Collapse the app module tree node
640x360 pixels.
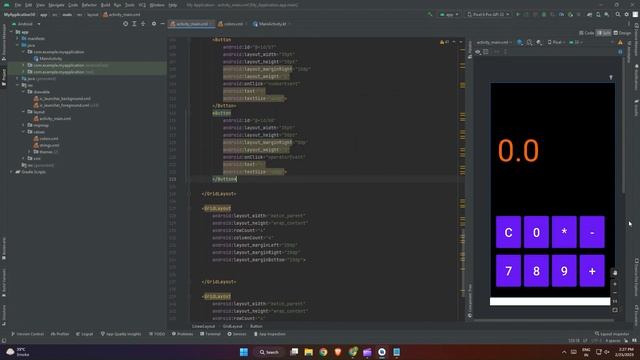(11, 32)
